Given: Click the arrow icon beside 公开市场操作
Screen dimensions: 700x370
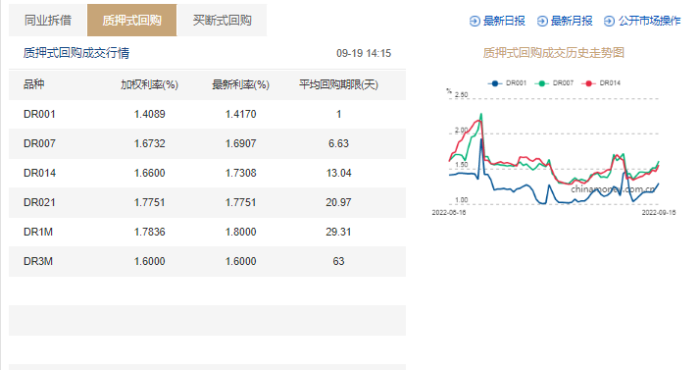Looking at the screenshot, I should point(609,21).
